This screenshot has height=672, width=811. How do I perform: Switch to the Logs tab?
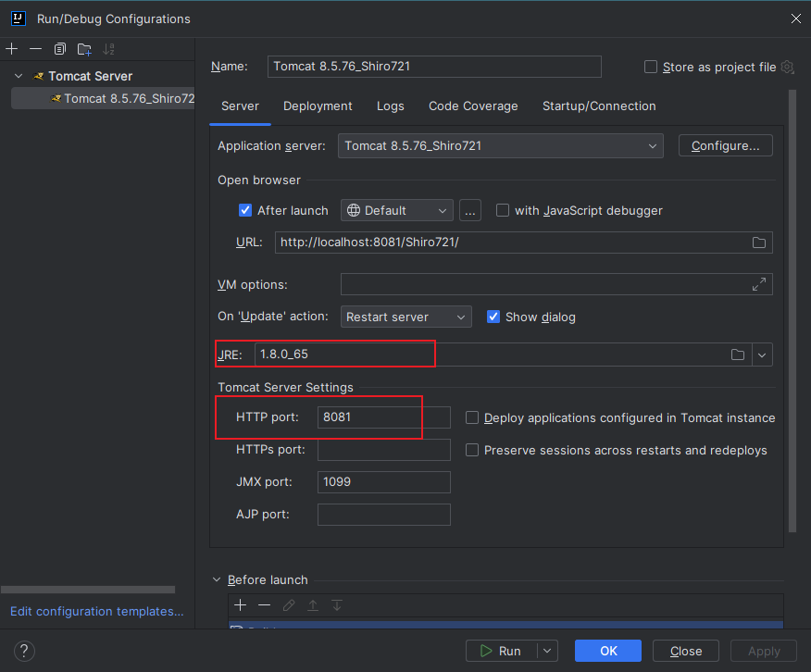tap(391, 106)
